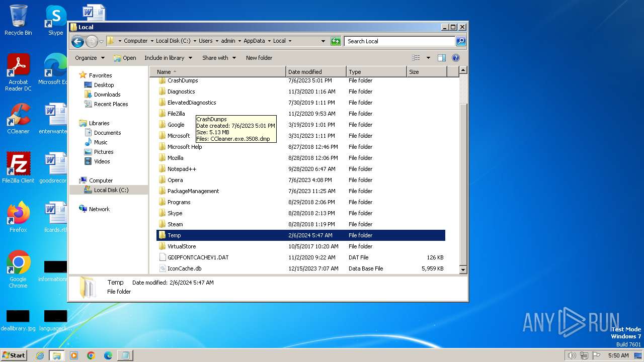Open Google Chrome from the taskbar
The height and width of the screenshot is (362, 644).
(x=91, y=355)
